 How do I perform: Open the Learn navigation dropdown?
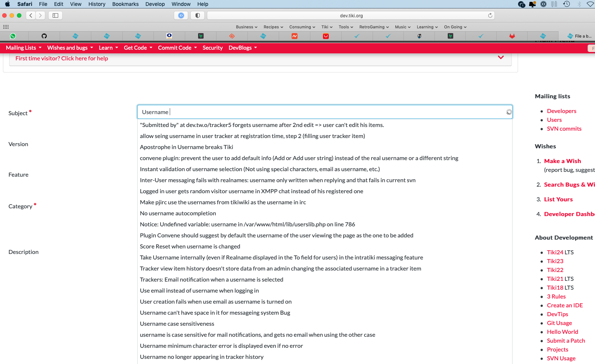coord(108,48)
